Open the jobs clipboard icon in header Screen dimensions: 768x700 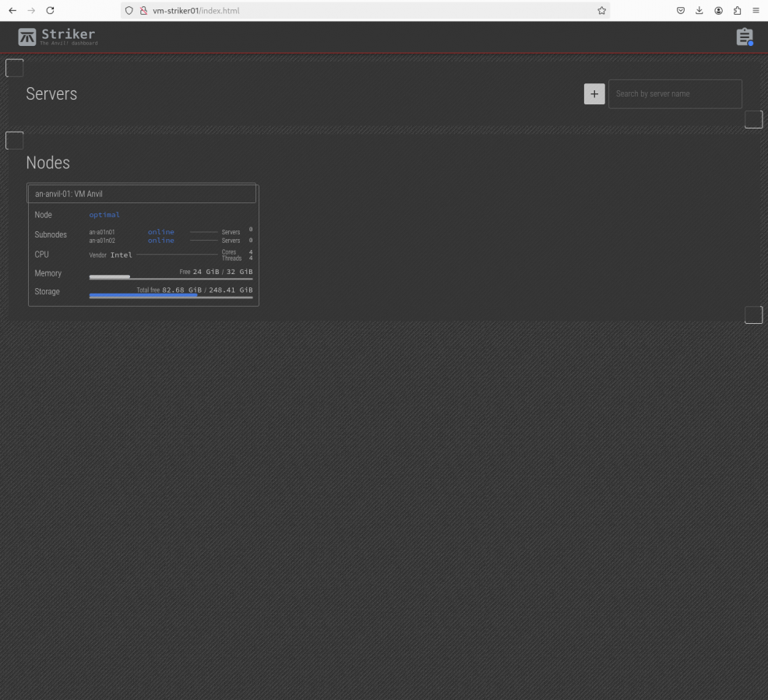point(744,37)
